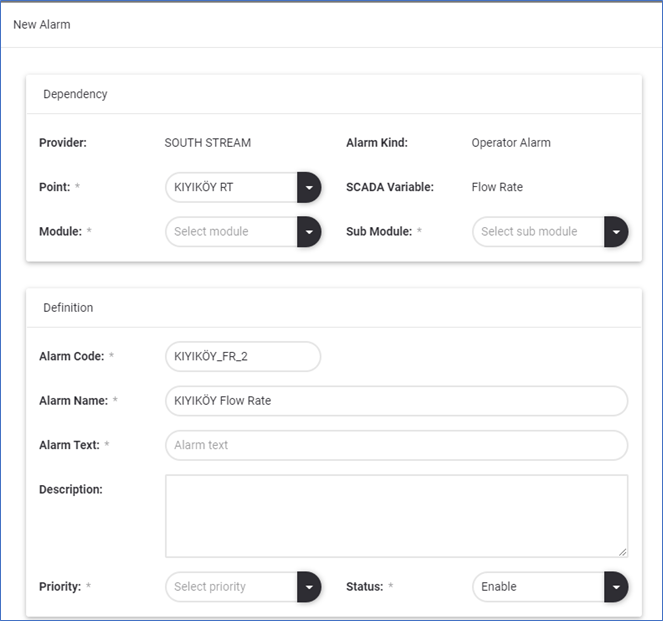Click the Operator Alarm kind value
The height and width of the screenshot is (621, 663).
(x=511, y=143)
